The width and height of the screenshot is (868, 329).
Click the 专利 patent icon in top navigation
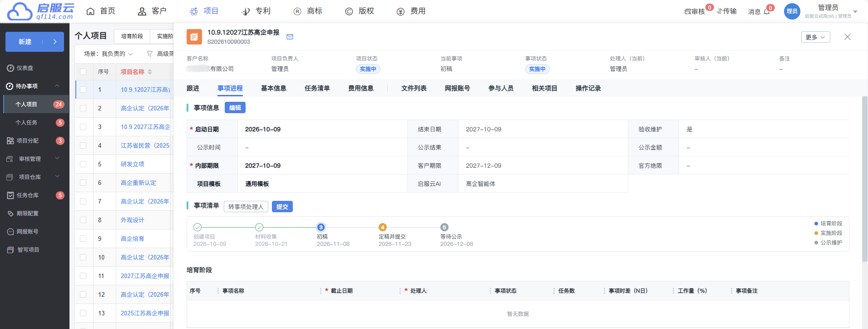[x=246, y=11]
